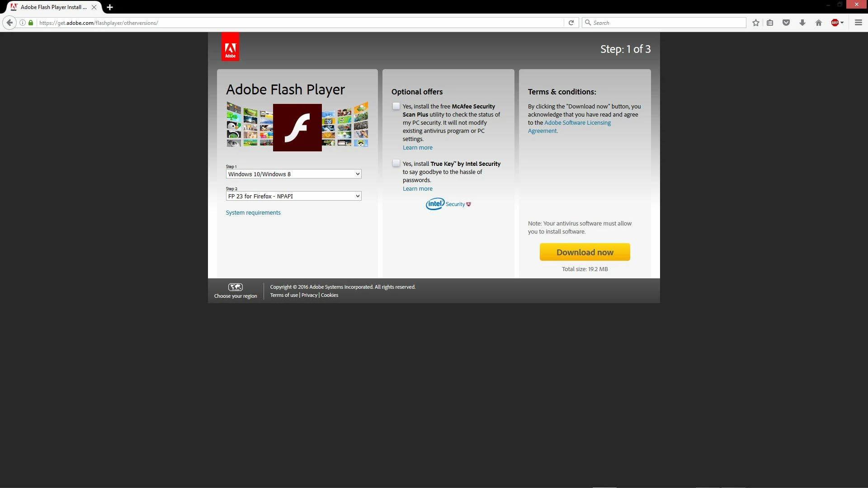Enable McAfee Security Scan Plus checkbox
This screenshot has width=868, height=488.
pyautogui.click(x=396, y=106)
